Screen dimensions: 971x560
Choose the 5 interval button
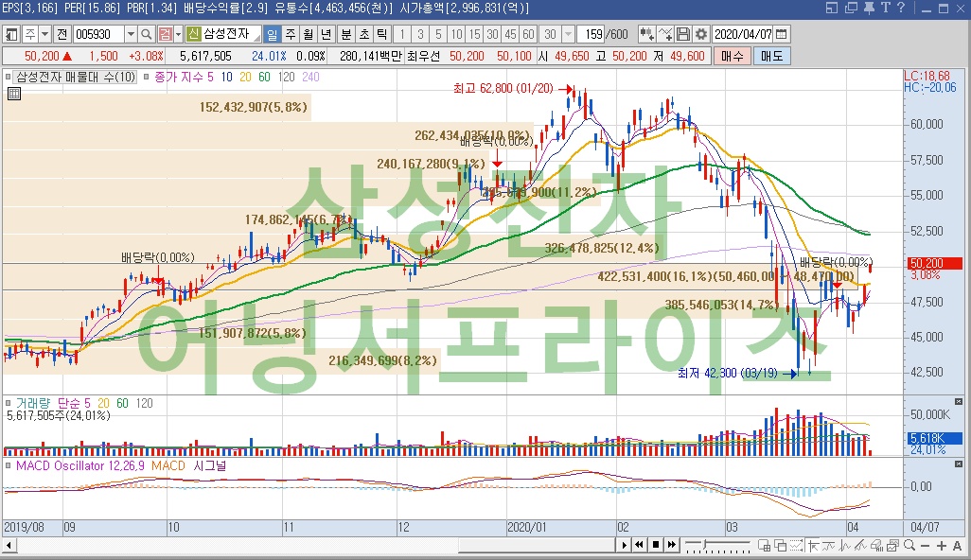[x=438, y=34]
